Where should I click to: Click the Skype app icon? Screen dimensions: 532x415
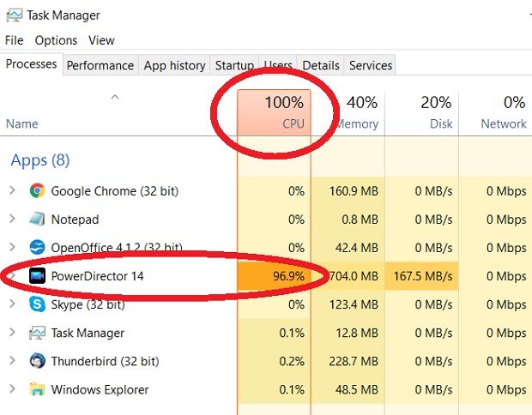tap(37, 304)
